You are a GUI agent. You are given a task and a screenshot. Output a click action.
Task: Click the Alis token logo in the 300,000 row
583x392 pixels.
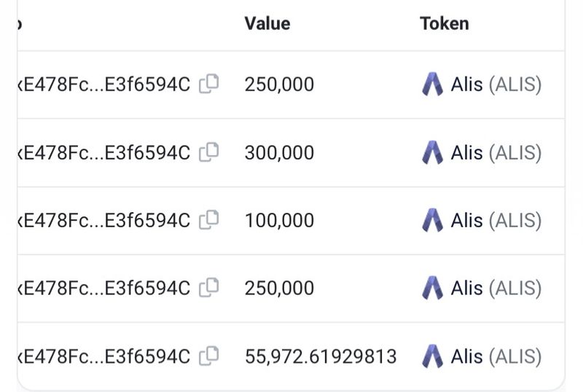click(432, 152)
